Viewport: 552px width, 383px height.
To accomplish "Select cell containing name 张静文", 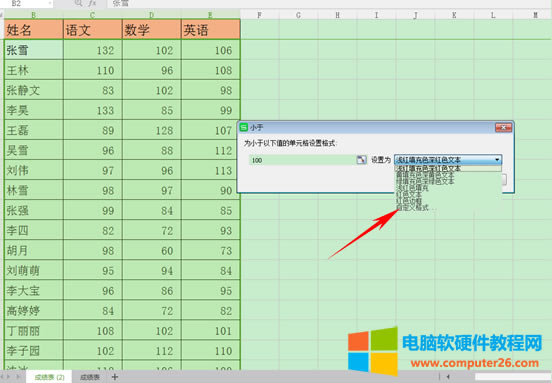I will pos(33,90).
